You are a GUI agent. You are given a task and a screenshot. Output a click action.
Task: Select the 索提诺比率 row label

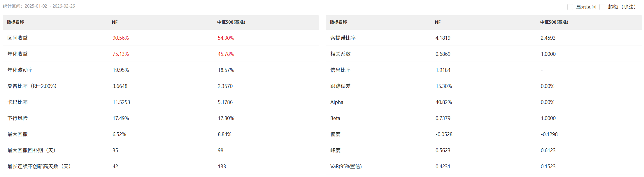click(x=343, y=38)
